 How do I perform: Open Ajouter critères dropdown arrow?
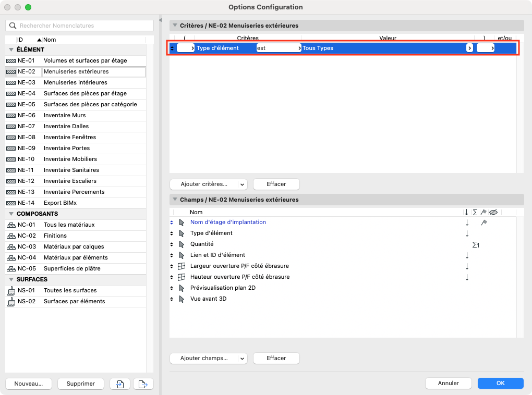tap(242, 184)
